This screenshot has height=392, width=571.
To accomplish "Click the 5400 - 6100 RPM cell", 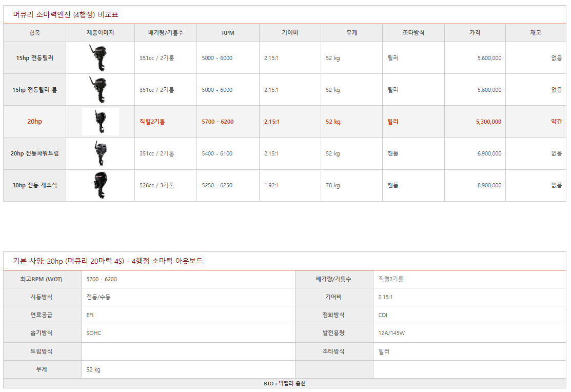I will tap(217, 153).
